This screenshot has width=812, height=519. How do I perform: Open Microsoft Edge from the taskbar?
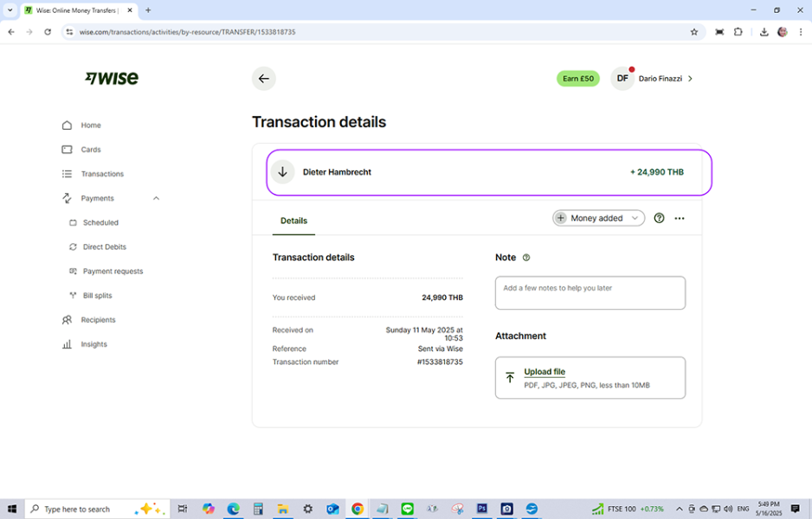233,509
